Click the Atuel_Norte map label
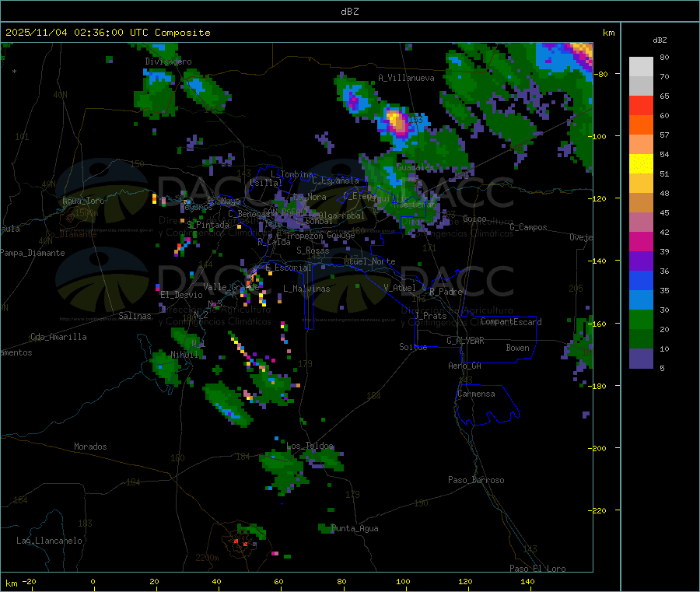The image size is (700, 592). click(x=369, y=261)
